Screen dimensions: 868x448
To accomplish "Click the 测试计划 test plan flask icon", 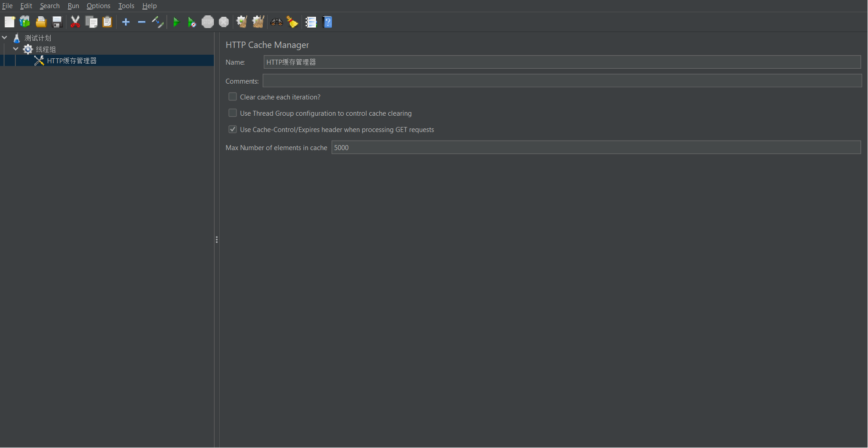I will tap(17, 38).
